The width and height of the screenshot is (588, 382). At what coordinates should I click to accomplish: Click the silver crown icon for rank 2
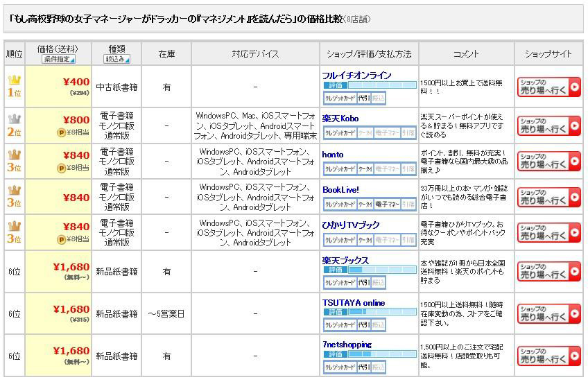15,119
